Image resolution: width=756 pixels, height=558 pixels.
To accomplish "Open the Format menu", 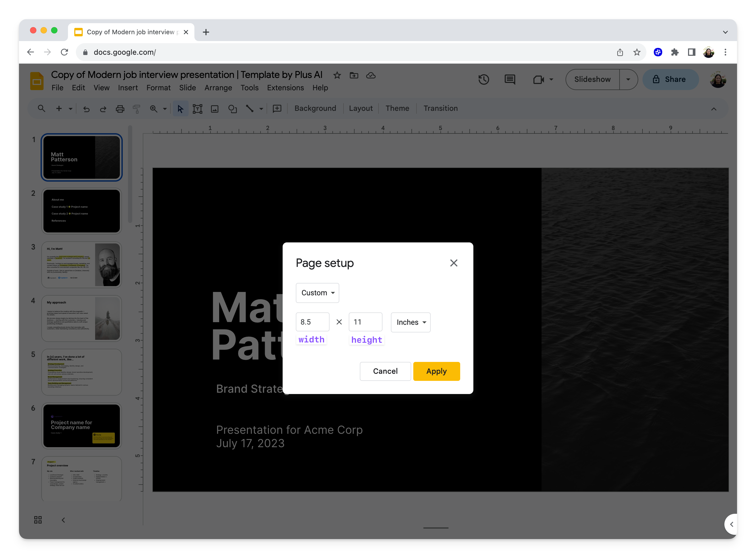I will 158,88.
